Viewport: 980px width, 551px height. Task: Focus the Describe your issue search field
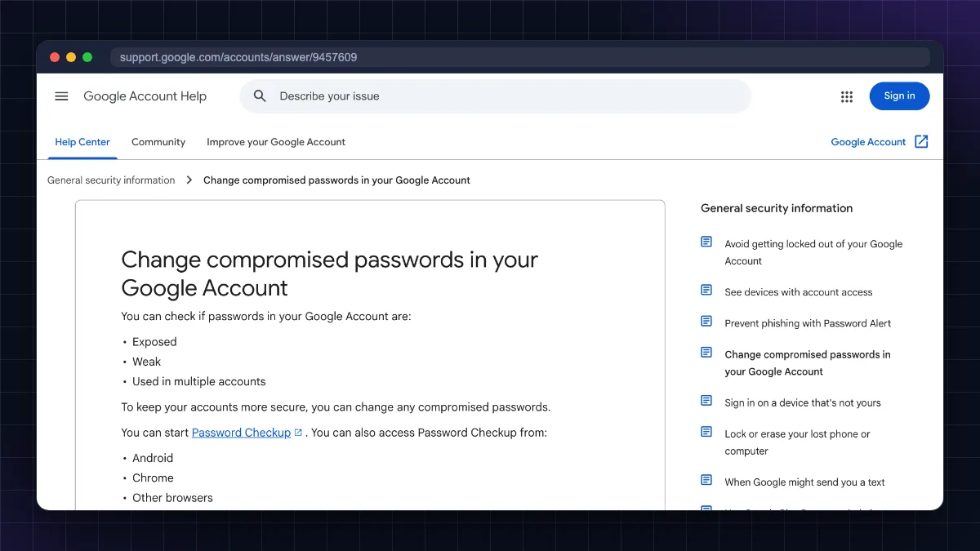point(495,96)
